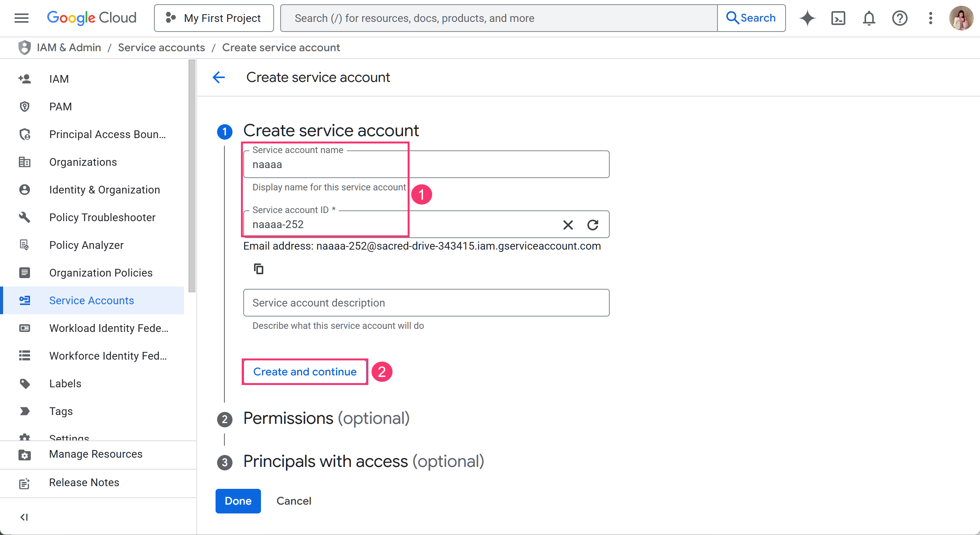Click the Service account description field
Viewport: 980px width, 535px height.
pos(426,303)
